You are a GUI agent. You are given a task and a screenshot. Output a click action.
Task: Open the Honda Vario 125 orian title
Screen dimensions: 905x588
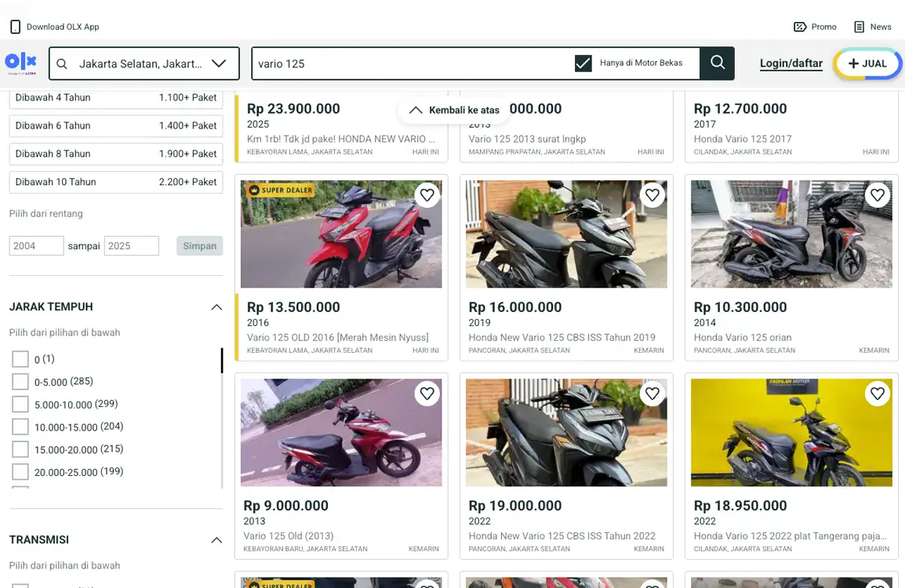pos(743,338)
